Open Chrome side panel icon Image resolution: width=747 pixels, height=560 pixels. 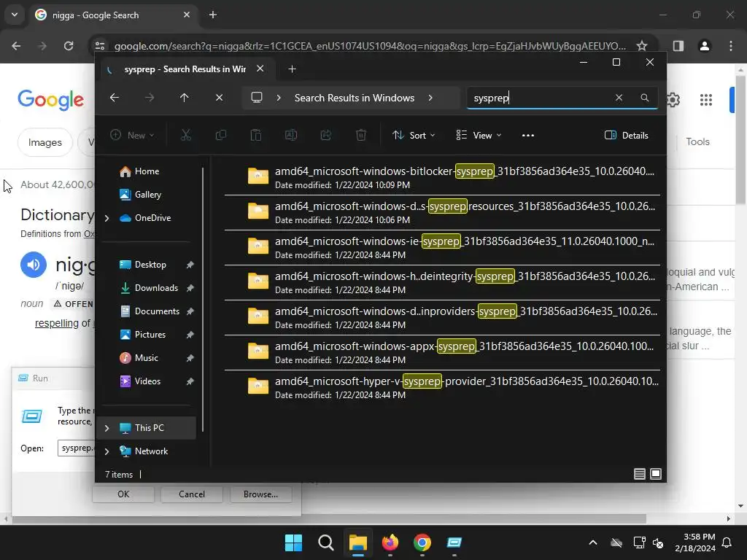point(678,46)
